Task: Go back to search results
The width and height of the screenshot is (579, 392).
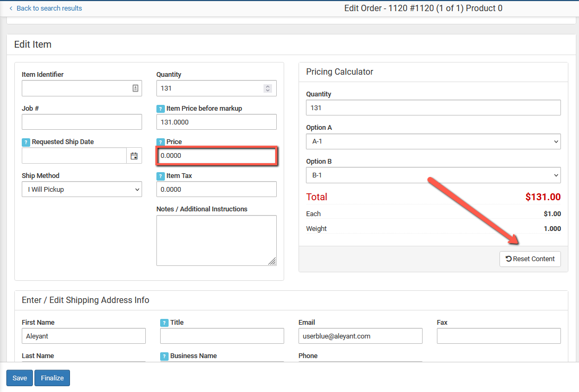Action: coord(49,8)
